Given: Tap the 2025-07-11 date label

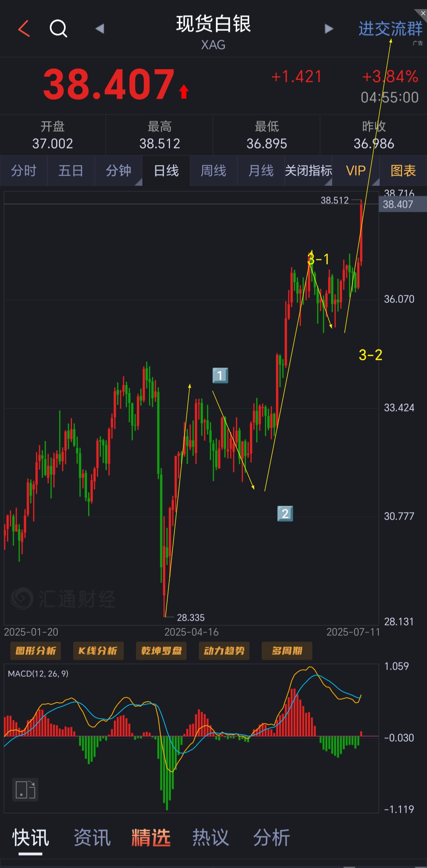Looking at the screenshot, I should click(353, 632).
